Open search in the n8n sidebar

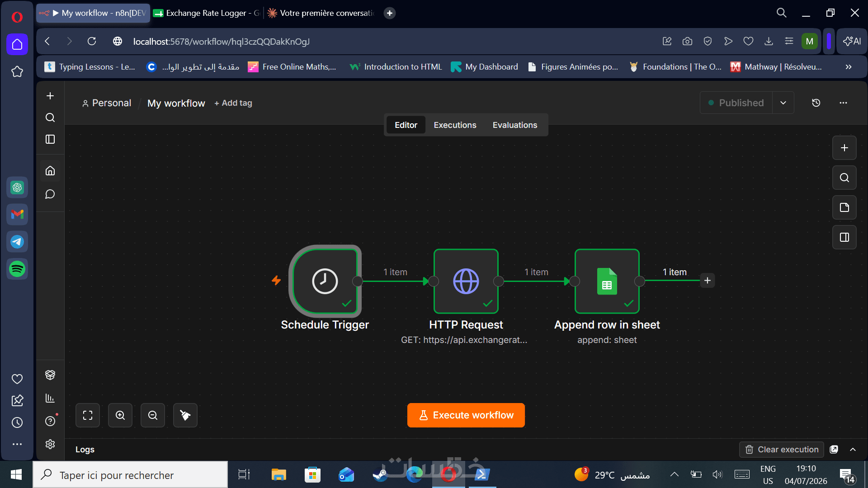(50, 117)
